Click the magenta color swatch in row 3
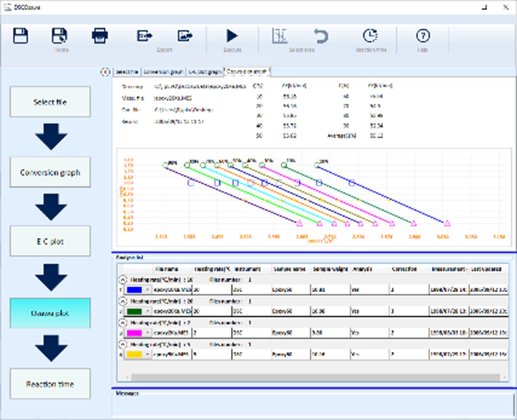Image resolution: width=517 pixels, height=420 pixels. point(134,333)
